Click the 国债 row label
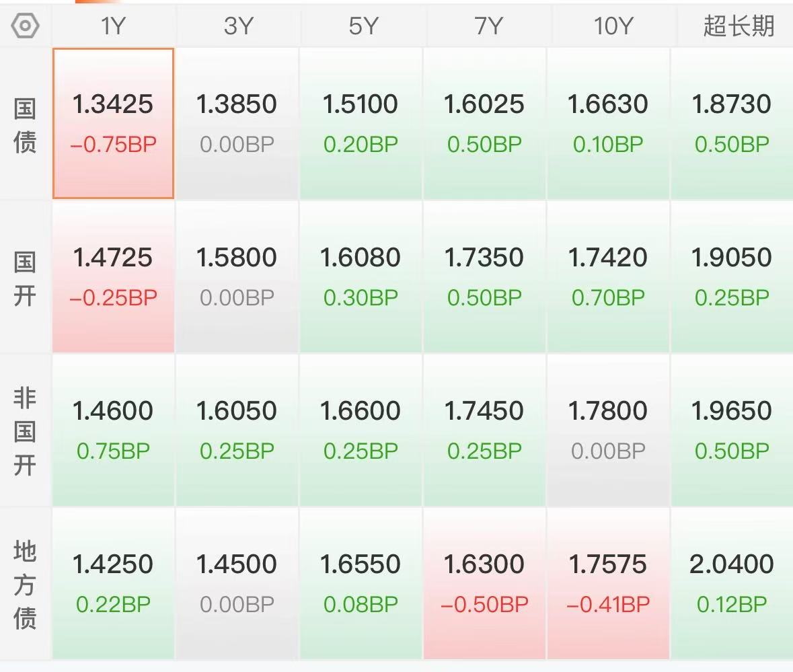Image resolution: width=793 pixels, height=672 pixels. pyautogui.click(x=25, y=125)
